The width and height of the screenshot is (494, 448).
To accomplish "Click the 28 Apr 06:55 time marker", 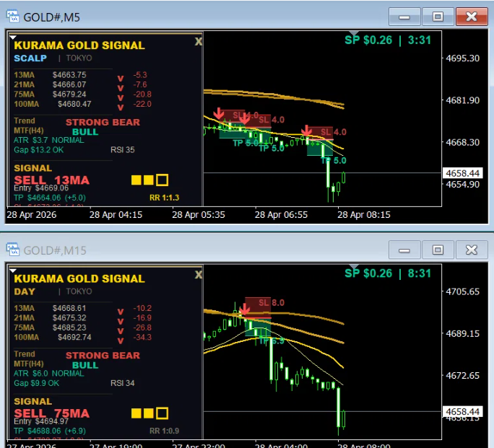I will pyautogui.click(x=281, y=214).
